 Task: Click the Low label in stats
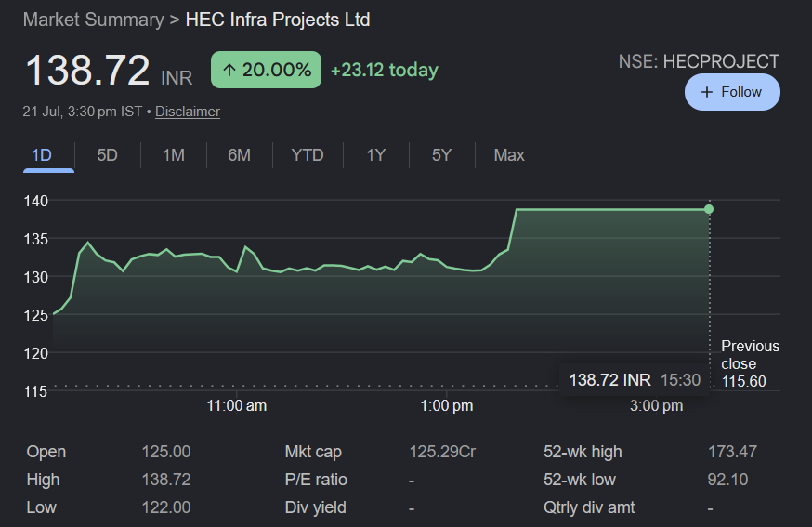pyautogui.click(x=42, y=507)
